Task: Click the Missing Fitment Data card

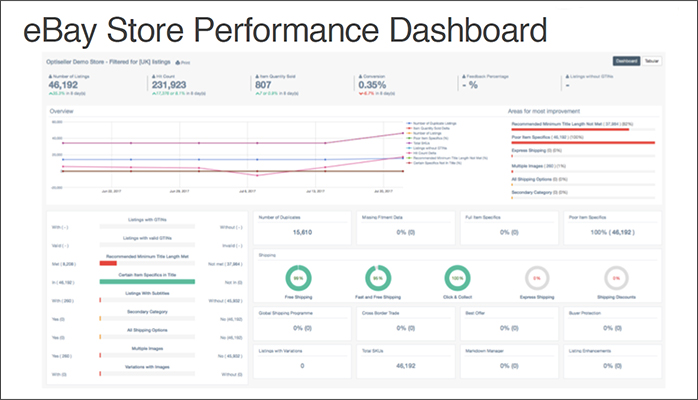Action: point(406,228)
